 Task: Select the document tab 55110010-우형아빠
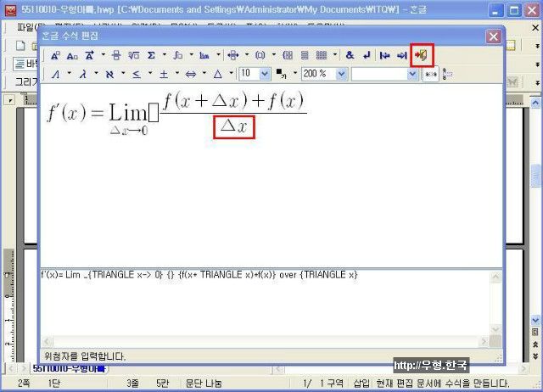[x=70, y=368]
